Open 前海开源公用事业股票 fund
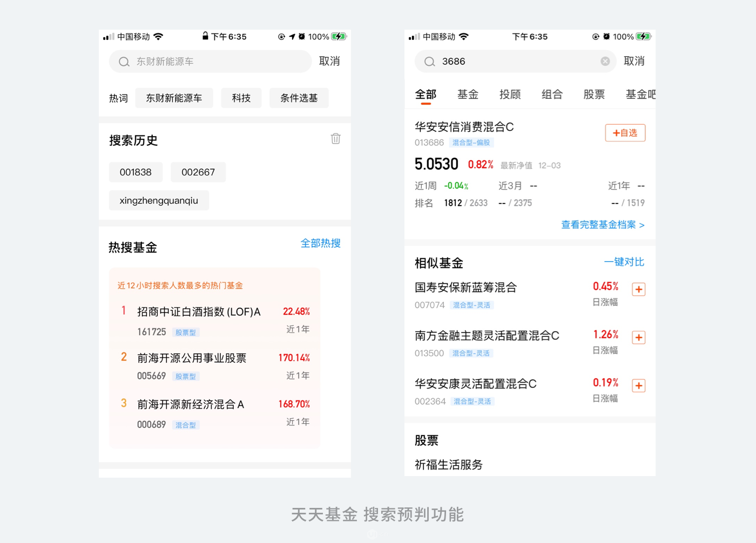The width and height of the screenshot is (756, 543). (x=215, y=366)
